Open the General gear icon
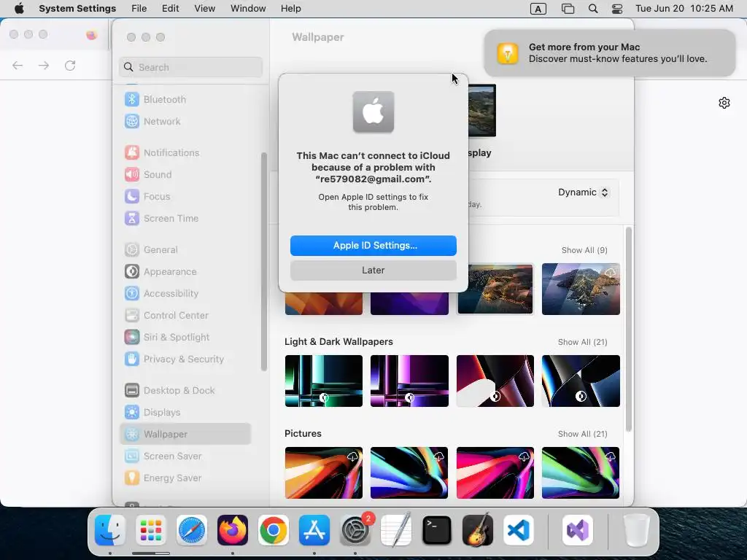Image resolution: width=747 pixels, height=560 pixels. pos(132,250)
